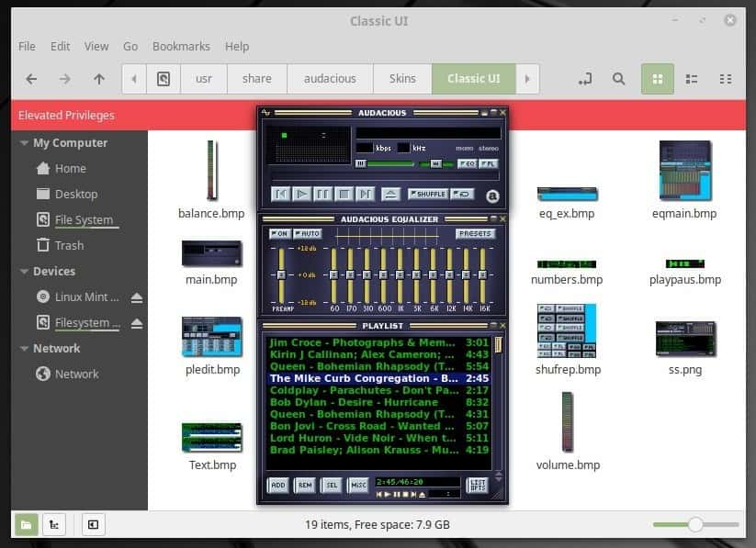Image resolution: width=756 pixels, height=548 pixels.
Task: Open the LIST OPTS control in the playlist window
Action: pos(477,484)
